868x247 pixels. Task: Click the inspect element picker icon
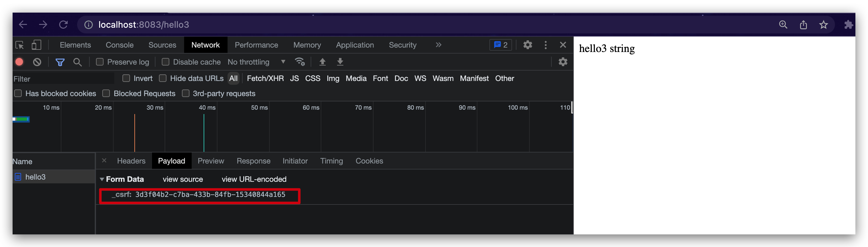tap(20, 45)
